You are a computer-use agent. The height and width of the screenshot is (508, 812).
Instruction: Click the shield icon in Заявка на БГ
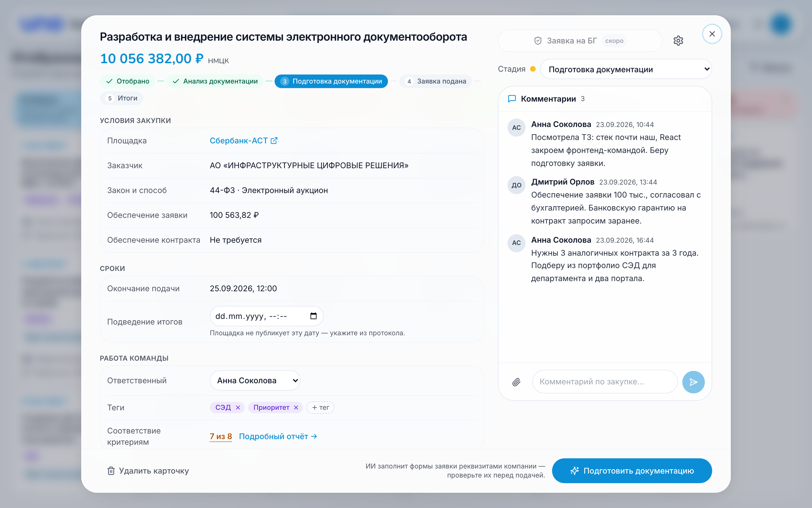click(538, 41)
